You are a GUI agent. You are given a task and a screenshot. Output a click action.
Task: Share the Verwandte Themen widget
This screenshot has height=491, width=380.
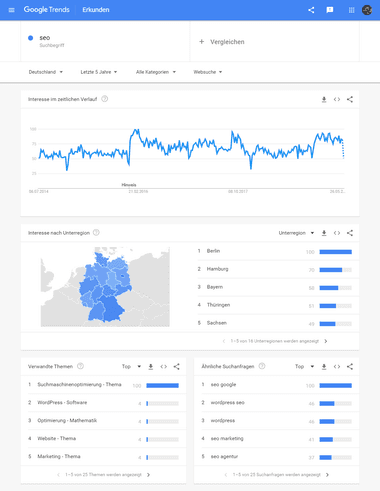click(176, 367)
